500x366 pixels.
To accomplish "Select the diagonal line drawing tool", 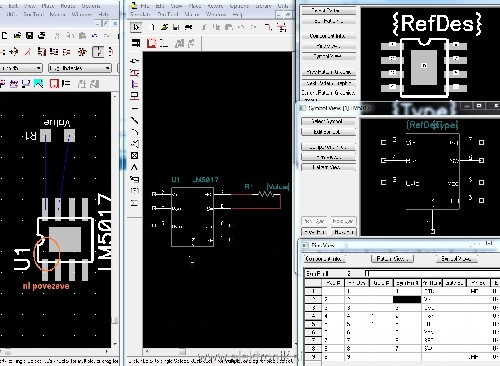I will click(x=135, y=120).
